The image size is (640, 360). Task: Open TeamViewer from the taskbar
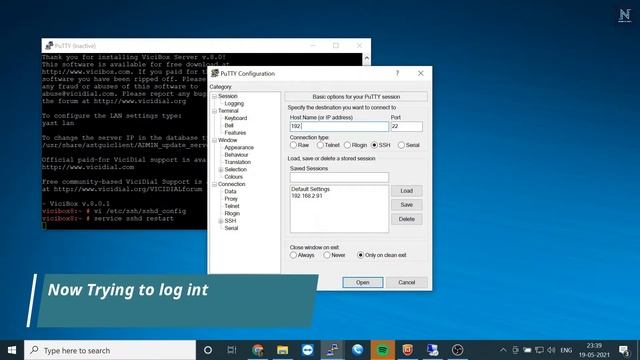click(308, 350)
